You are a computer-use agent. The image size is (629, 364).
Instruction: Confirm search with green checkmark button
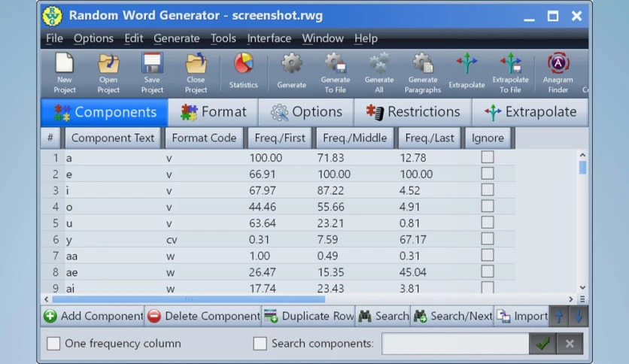click(542, 344)
